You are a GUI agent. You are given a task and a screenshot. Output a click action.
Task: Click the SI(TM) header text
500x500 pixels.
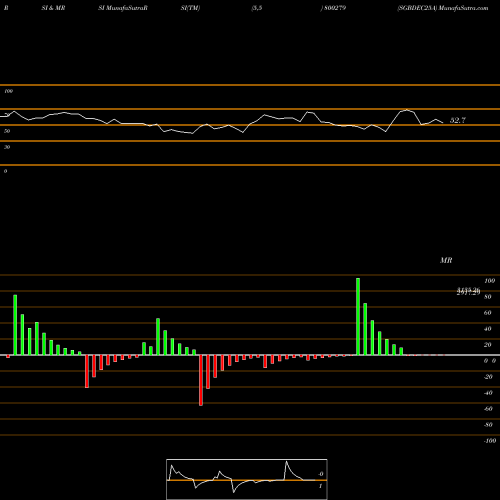191,8
